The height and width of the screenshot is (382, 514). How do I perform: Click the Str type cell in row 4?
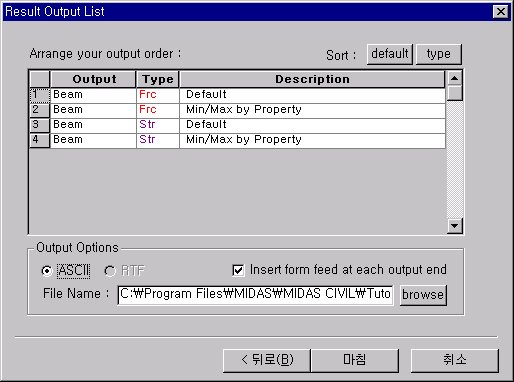[x=158, y=140]
